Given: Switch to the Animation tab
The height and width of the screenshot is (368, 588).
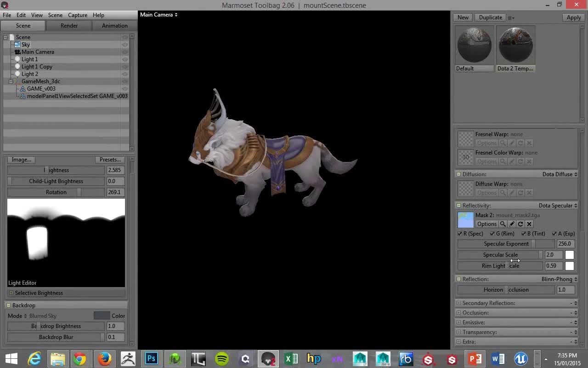Looking at the screenshot, I should (x=114, y=26).
